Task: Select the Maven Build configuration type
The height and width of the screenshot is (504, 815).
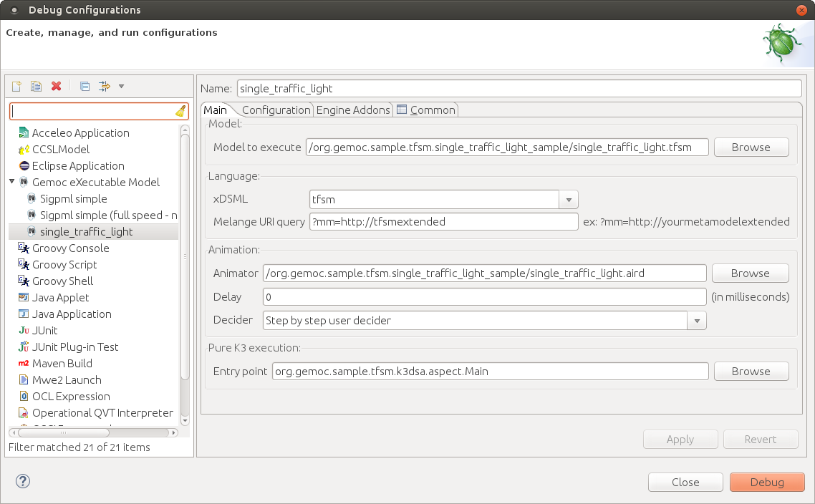Action: (x=62, y=364)
